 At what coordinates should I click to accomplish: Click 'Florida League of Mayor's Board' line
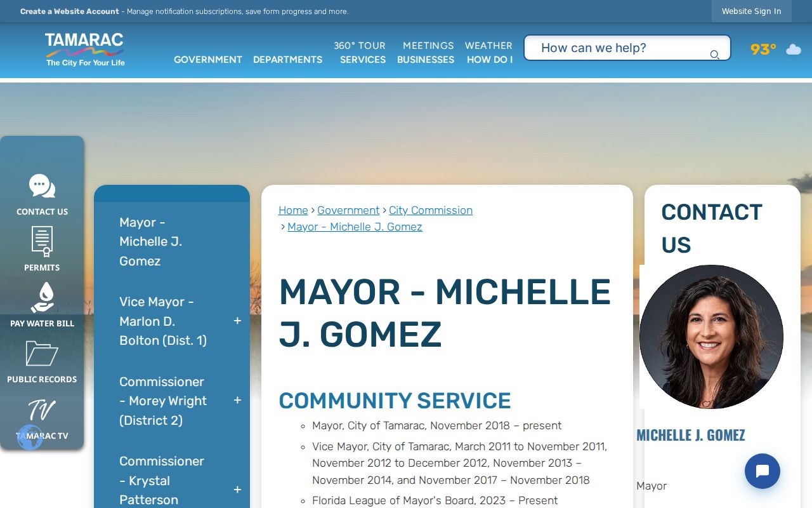[x=435, y=500]
